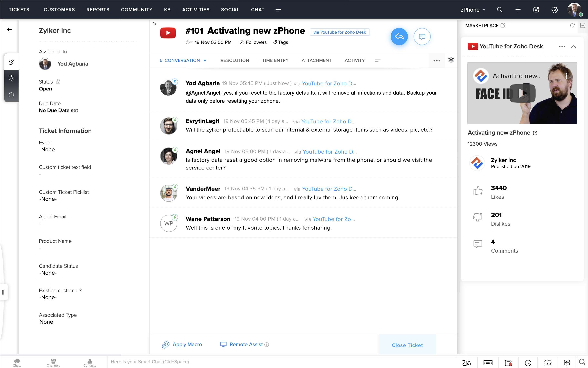
Task: Play the Activating new zPhone video
Action: pyautogui.click(x=522, y=93)
